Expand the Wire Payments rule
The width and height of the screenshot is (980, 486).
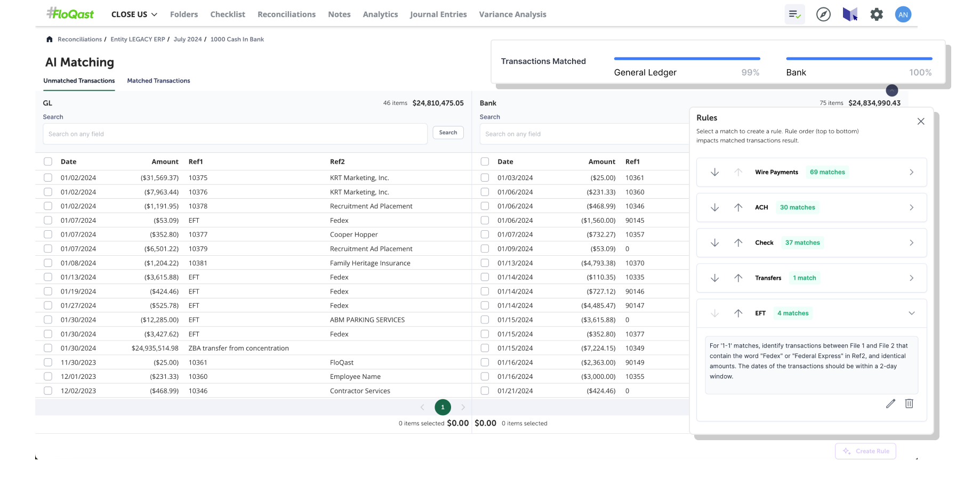pyautogui.click(x=911, y=172)
